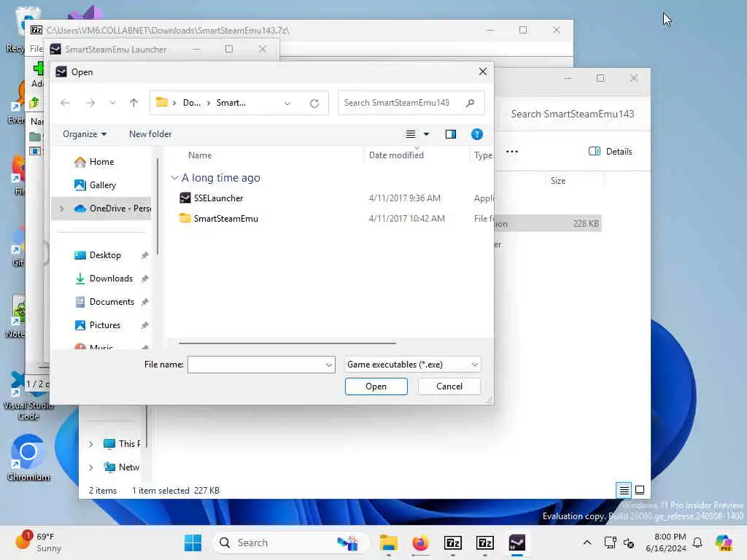
Task: Sort by Type column header
Action: [x=483, y=155]
